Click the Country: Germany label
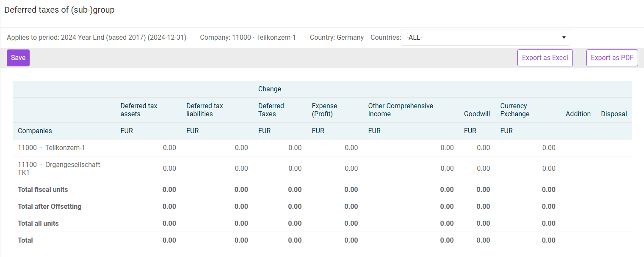644x257 pixels. 337,38
